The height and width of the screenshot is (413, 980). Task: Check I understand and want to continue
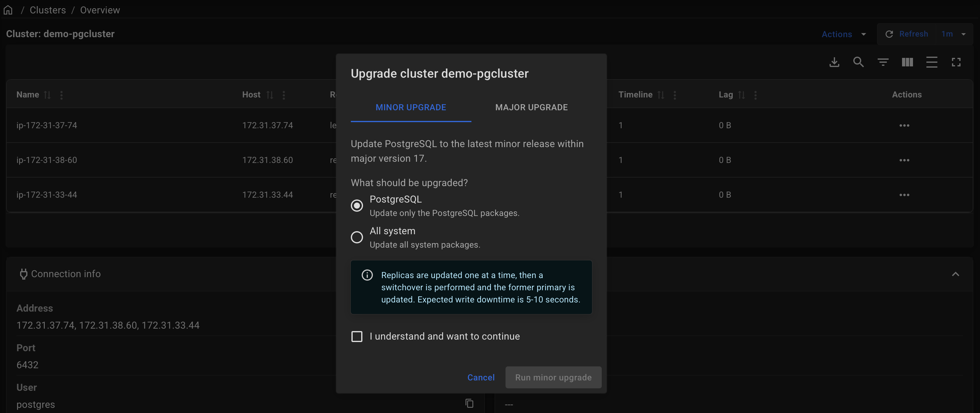357,337
